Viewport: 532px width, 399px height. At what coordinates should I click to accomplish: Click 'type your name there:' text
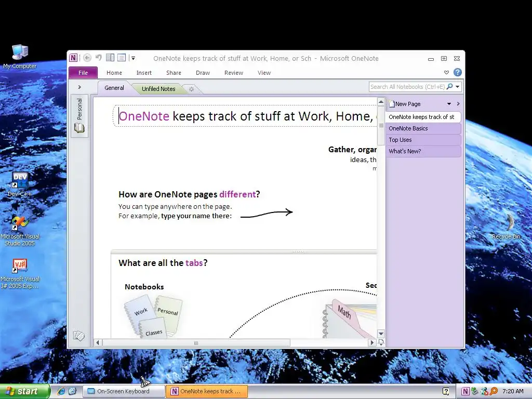click(196, 216)
